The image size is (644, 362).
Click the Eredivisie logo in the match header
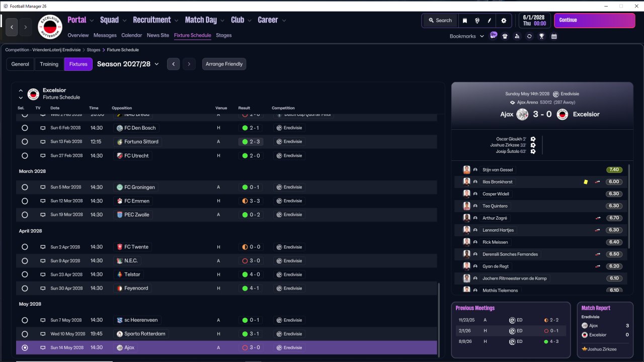coord(555,94)
